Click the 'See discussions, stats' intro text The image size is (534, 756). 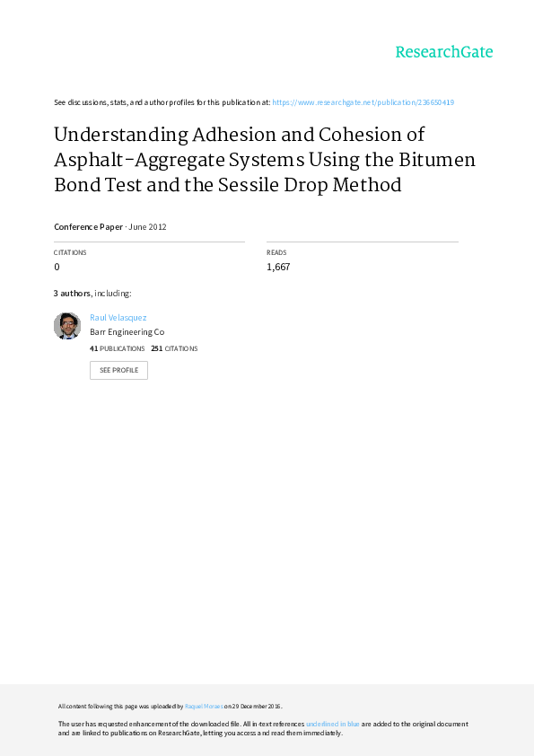(x=162, y=102)
